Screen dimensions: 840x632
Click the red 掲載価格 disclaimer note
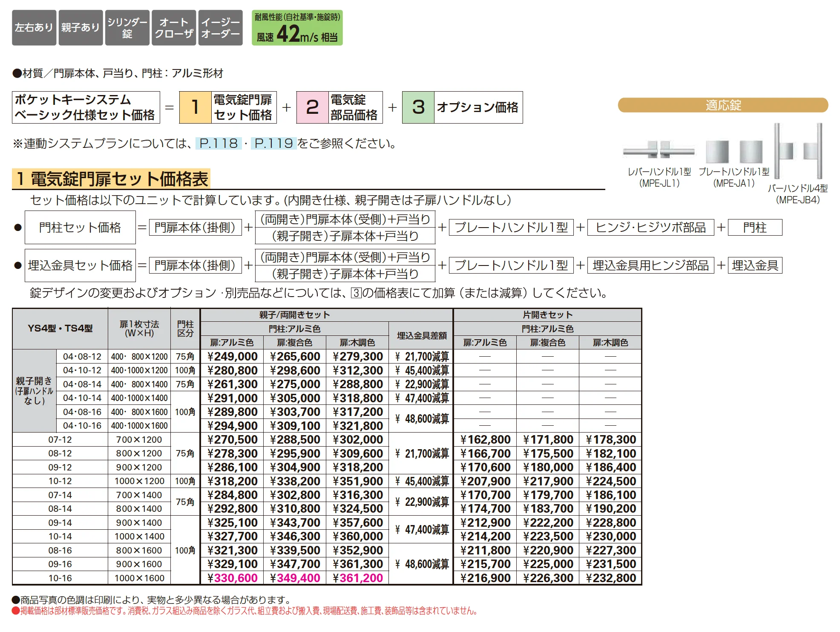pyautogui.click(x=245, y=611)
